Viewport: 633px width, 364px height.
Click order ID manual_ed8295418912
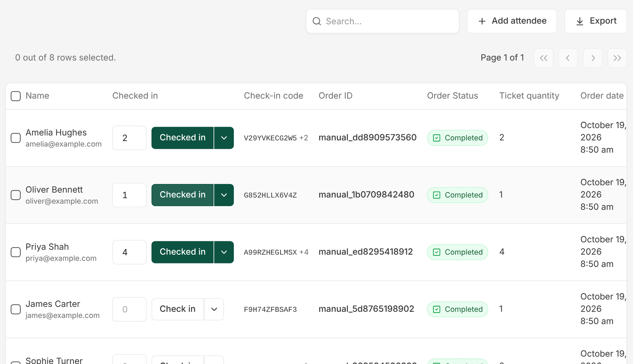click(x=366, y=252)
